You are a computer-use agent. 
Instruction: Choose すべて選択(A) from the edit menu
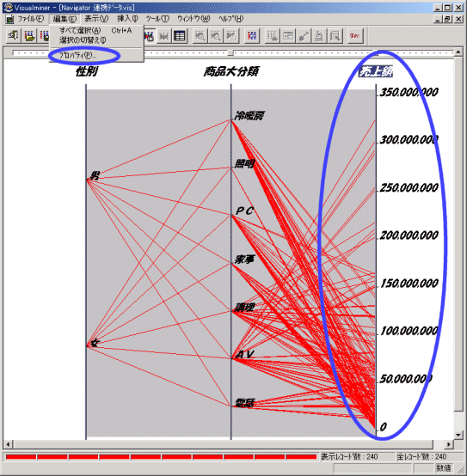[x=96, y=30]
